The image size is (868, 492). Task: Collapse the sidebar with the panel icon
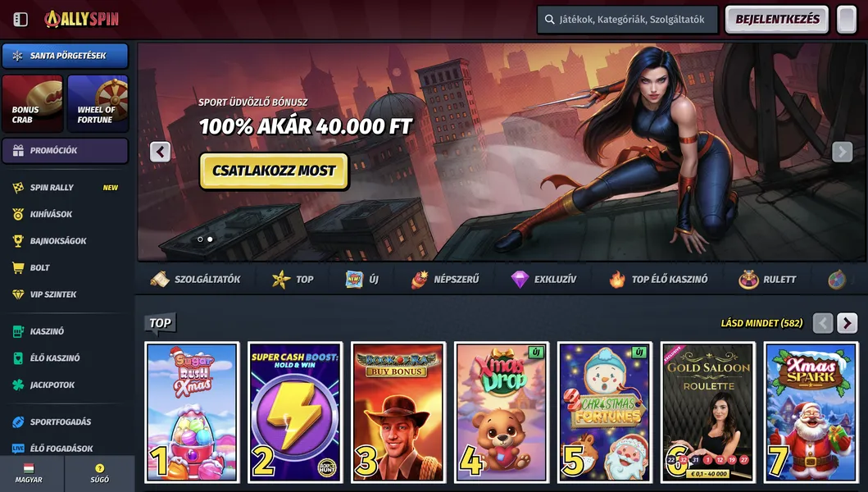tap(20, 20)
